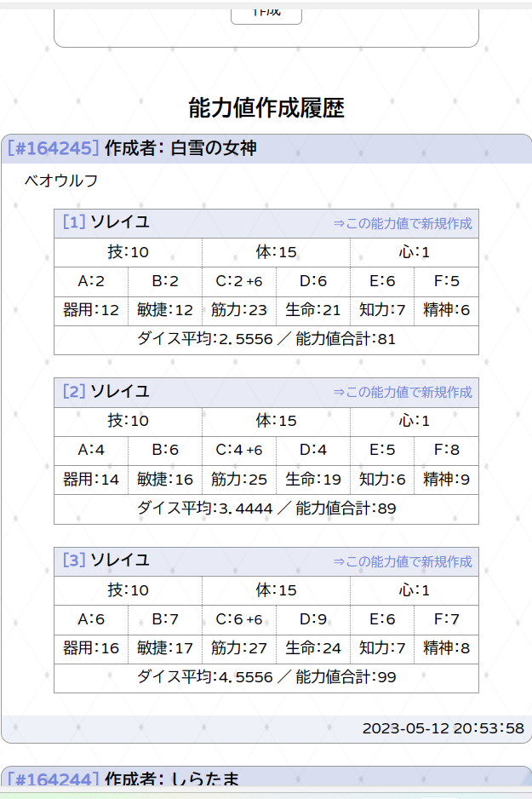The image size is (532, 799).
Task: Select the 能力値合計:99 summary row
Action: click(x=266, y=678)
